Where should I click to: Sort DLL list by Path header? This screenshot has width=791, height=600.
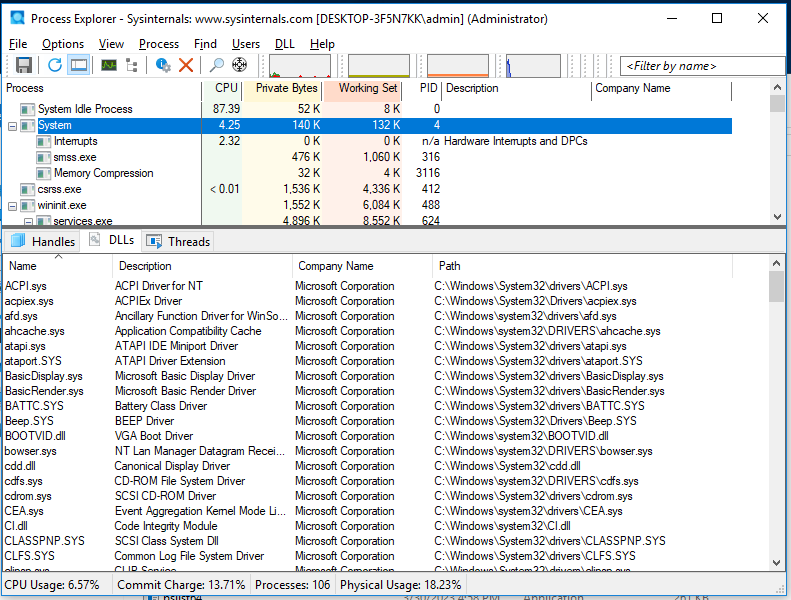pyautogui.click(x=583, y=266)
